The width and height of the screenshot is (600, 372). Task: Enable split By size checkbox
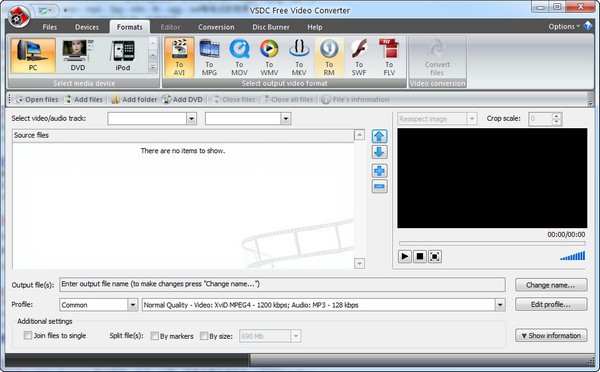tap(204, 336)
